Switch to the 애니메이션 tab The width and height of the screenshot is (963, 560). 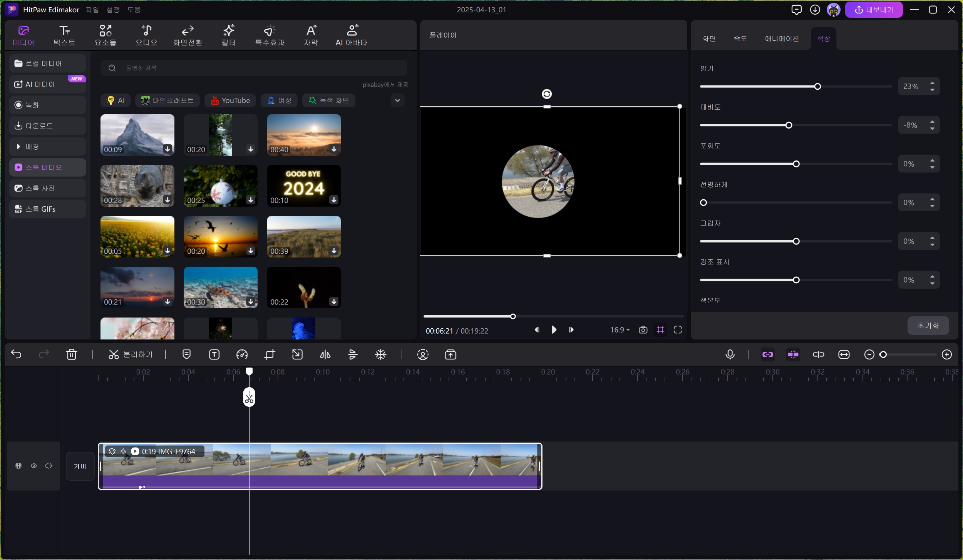pos(782,38)
